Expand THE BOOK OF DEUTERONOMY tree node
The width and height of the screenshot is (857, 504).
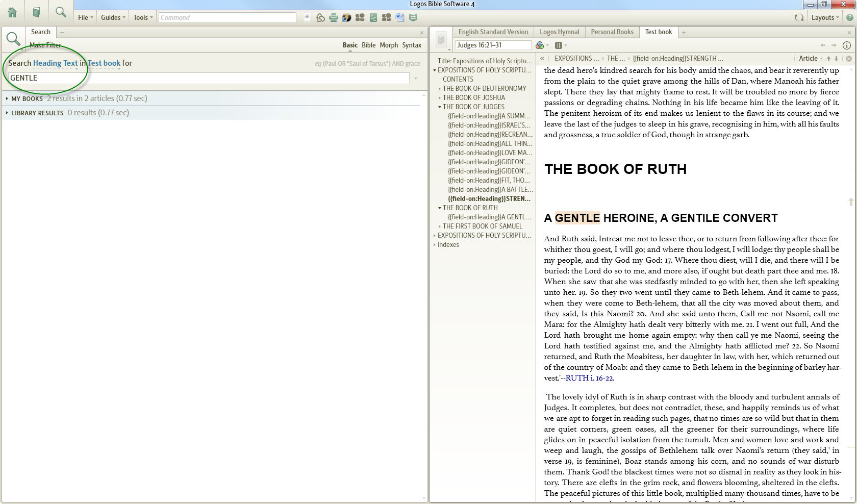click(x=440, y=89)
